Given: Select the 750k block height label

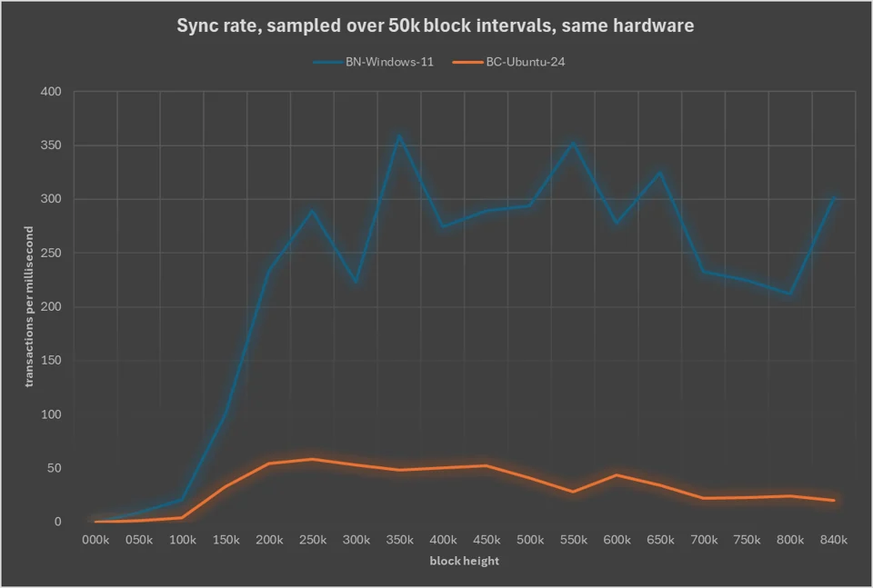Looking at the screenshot, I should 748,540.
